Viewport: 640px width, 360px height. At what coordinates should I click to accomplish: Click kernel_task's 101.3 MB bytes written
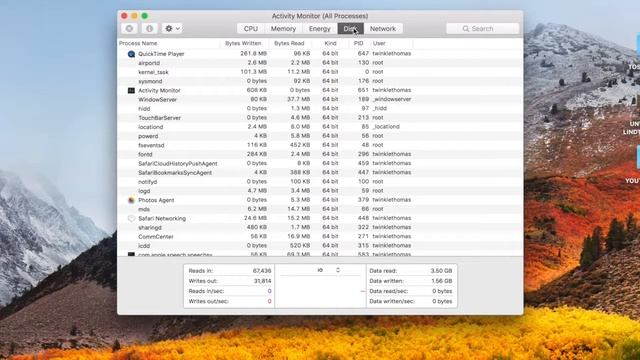(253, 72)
